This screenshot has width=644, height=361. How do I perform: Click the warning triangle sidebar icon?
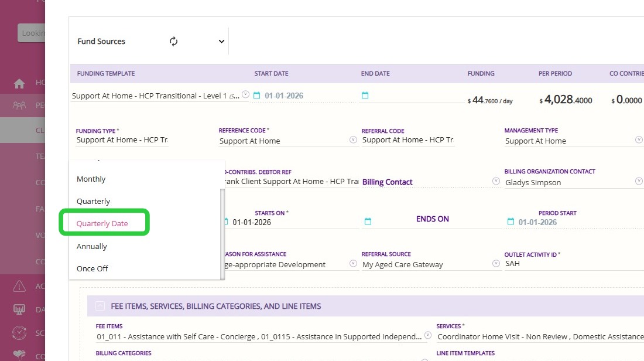pyautogui.click(x=19, y=286)
